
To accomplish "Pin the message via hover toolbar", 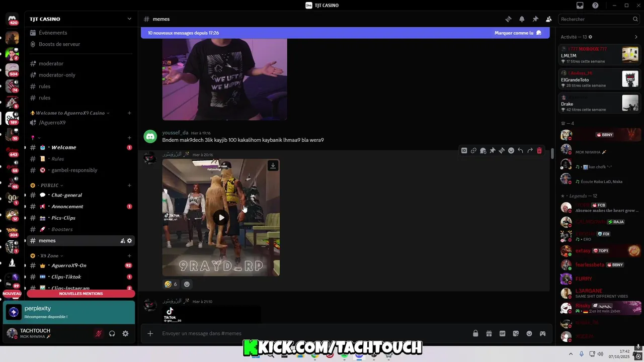I will coord(493,150).
